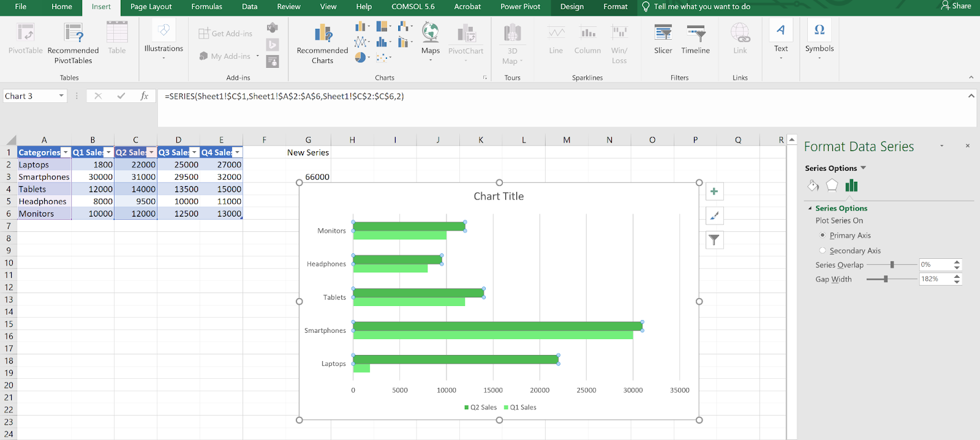The image size is (980, 440).
Task: Open the Categories column filter dropdown
Action: (66, 152)
